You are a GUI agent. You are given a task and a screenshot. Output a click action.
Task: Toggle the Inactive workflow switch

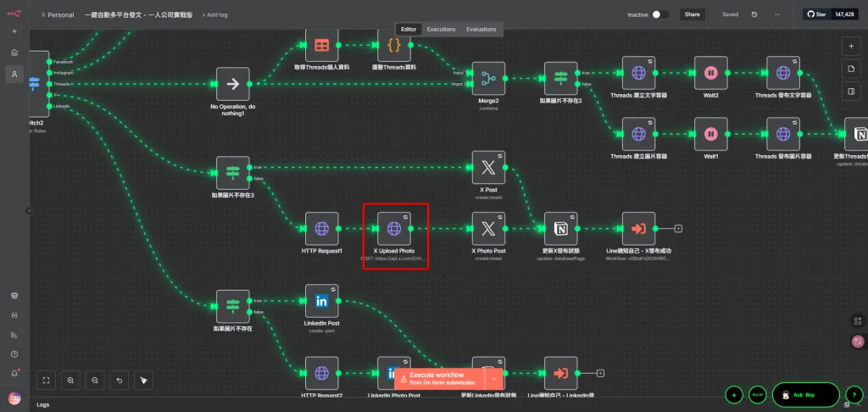(659, 14)
